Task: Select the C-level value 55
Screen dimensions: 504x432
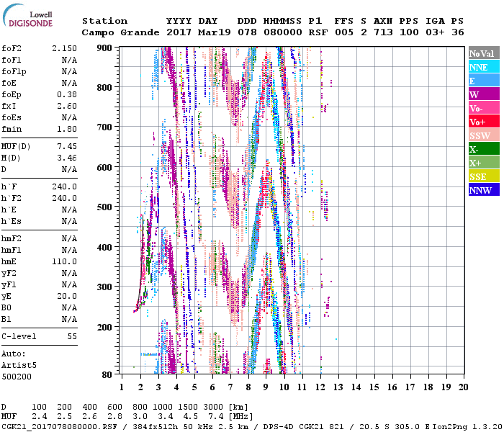Action: click(72, 336)
